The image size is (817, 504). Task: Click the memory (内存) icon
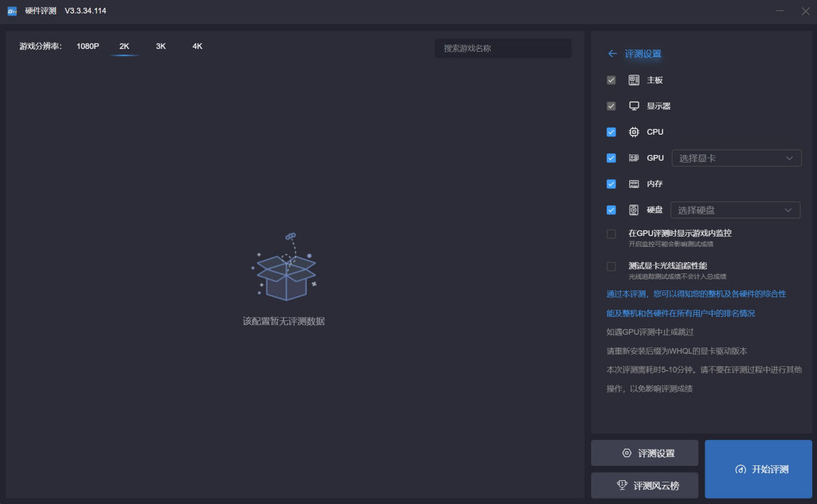[634, 184]
